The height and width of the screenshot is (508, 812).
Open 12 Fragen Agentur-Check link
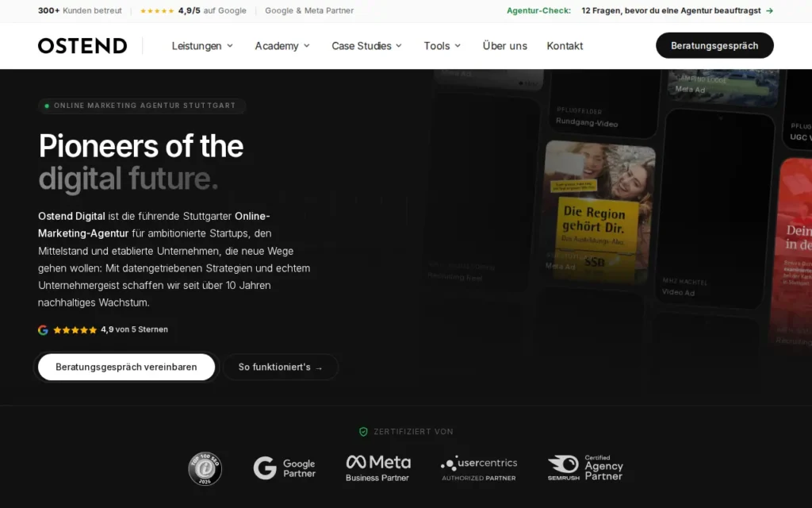click(x=677, y=10)
